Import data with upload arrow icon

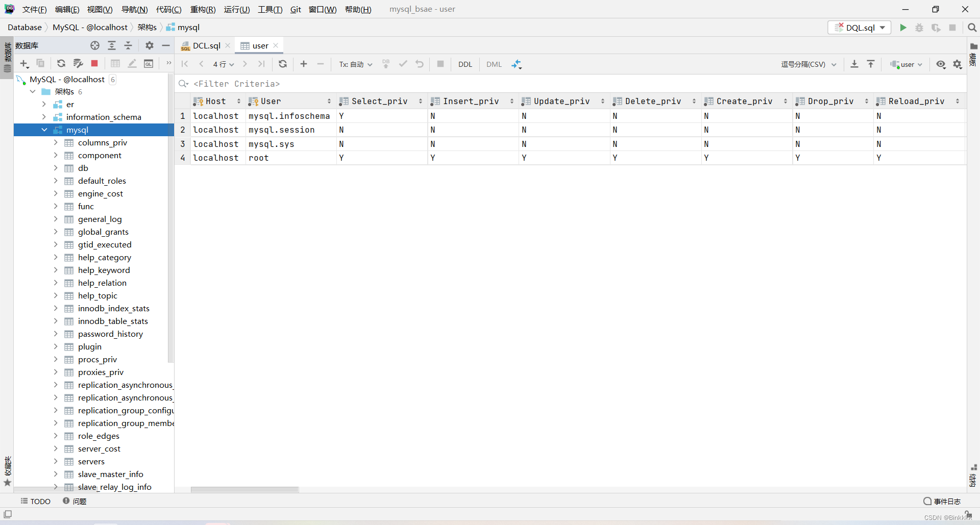click(x=871, y=64)
